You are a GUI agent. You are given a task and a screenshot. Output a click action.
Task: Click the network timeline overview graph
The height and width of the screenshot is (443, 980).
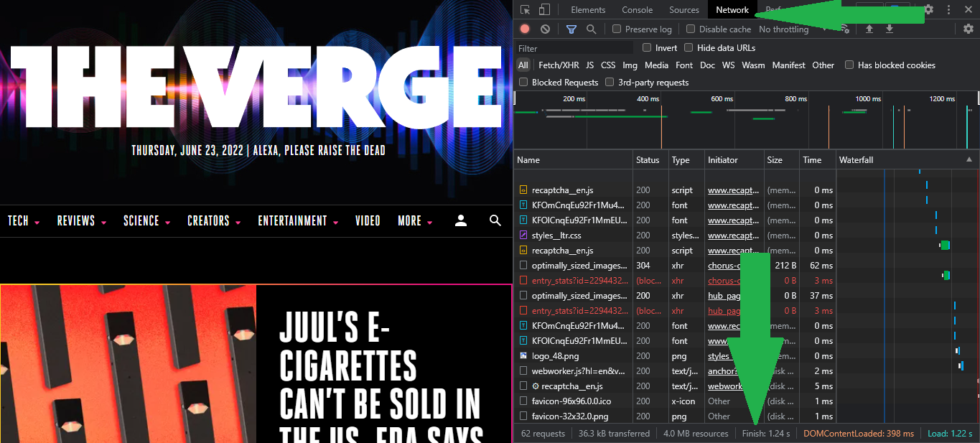(747, 119)
